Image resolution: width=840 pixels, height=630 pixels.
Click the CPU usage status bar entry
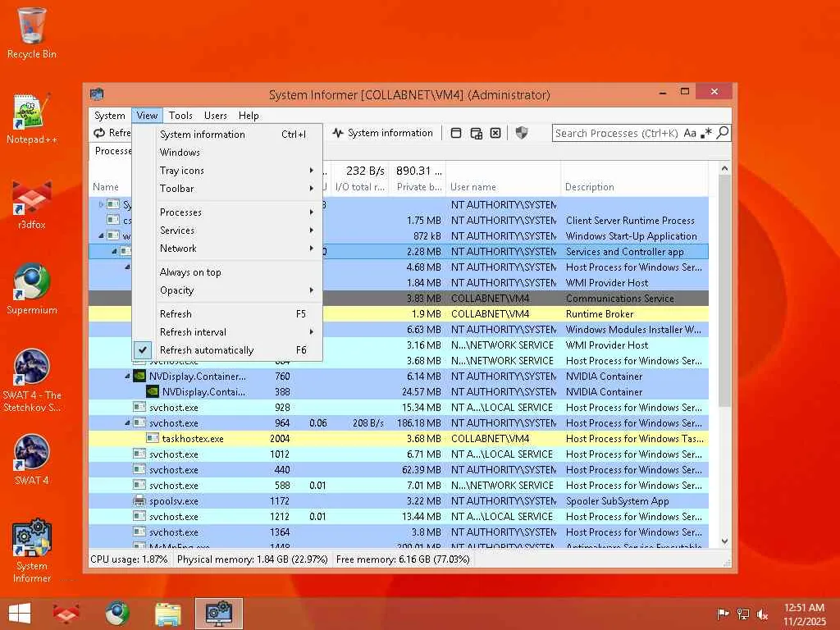(129, 559)
